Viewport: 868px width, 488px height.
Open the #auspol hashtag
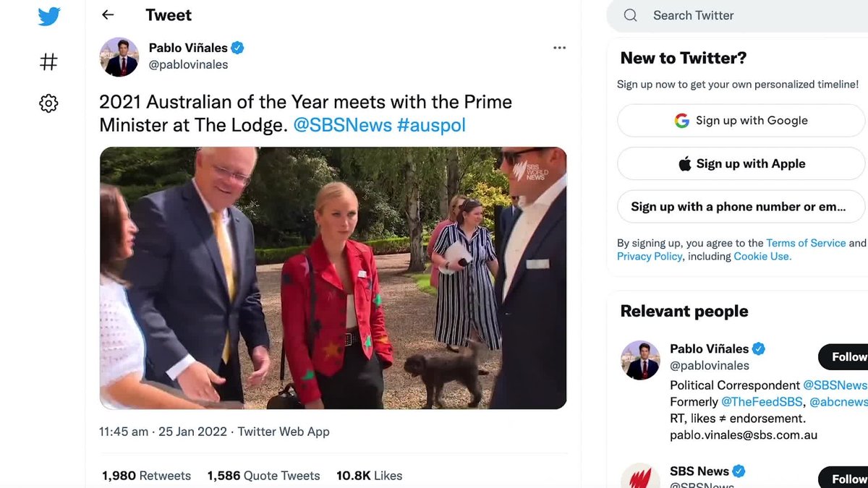(432, 124)
